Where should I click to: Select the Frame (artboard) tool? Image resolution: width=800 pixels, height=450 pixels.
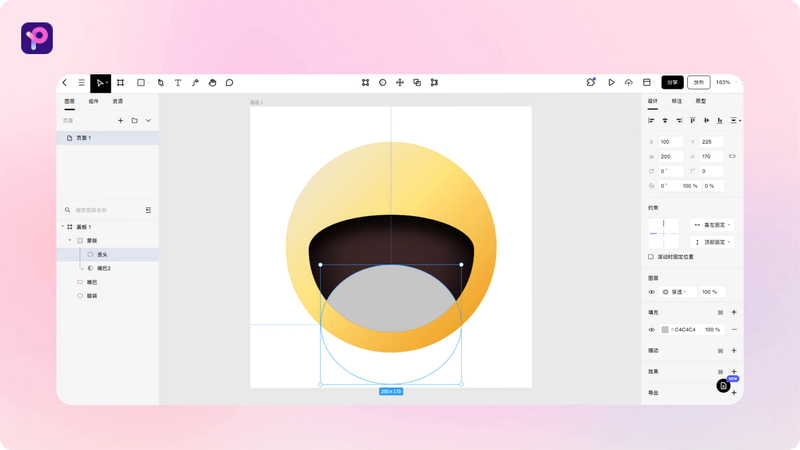[x=120, y=83]
